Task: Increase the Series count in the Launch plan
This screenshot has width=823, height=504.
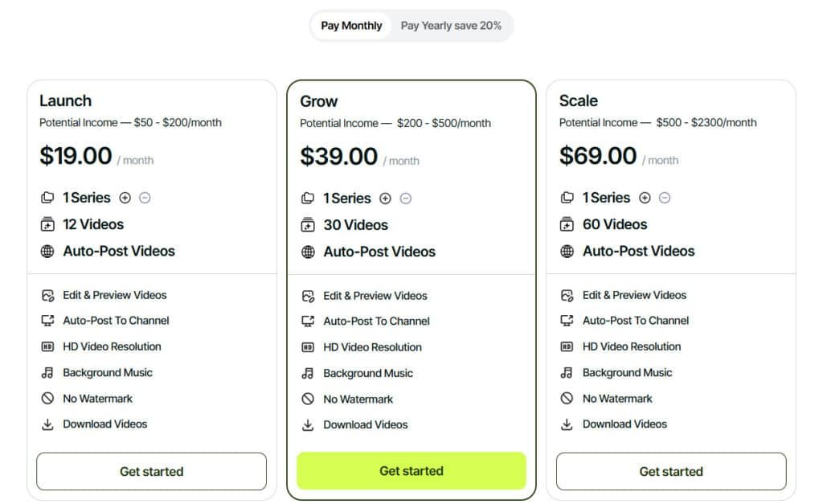Action: [123, 197]
